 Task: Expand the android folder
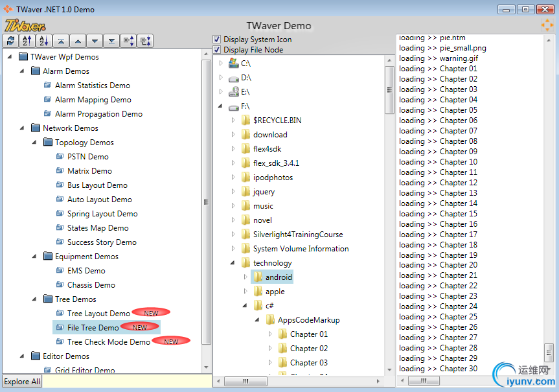(245, 277)
